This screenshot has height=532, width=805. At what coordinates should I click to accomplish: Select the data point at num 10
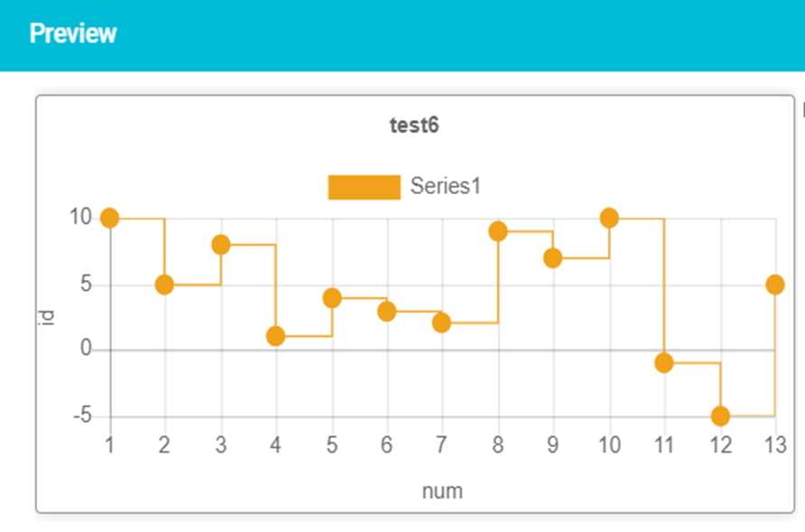[x=610, y=218]
